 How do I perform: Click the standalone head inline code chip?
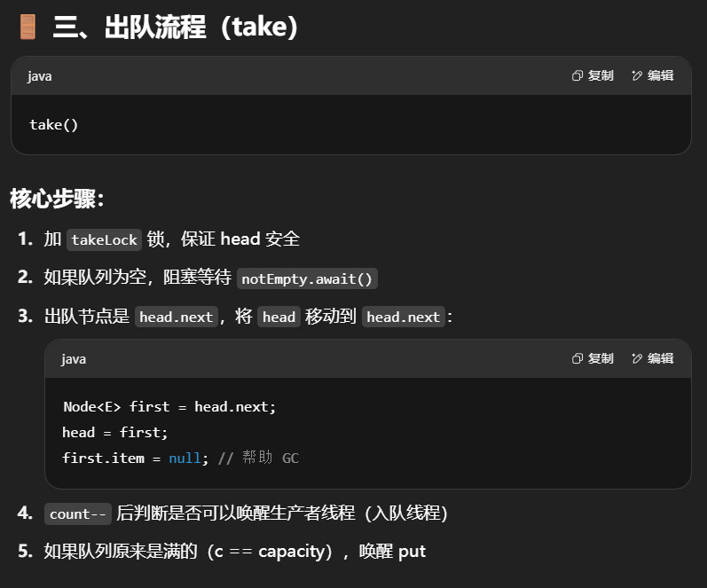coord(279,318)
